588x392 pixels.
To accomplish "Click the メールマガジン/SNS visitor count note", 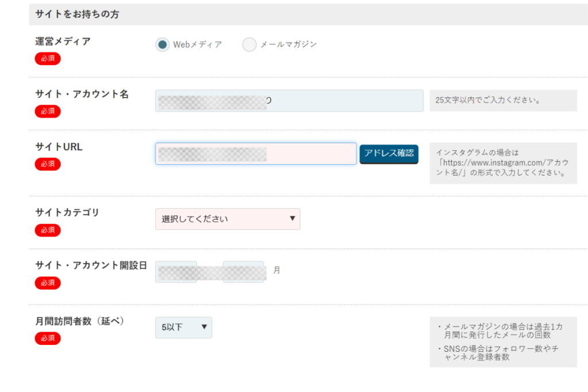I will click(503, 341).
